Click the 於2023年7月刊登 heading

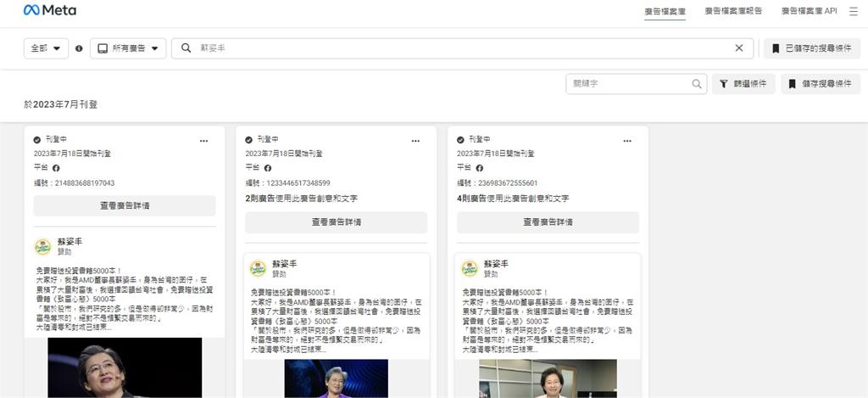(x=60, y=104)
